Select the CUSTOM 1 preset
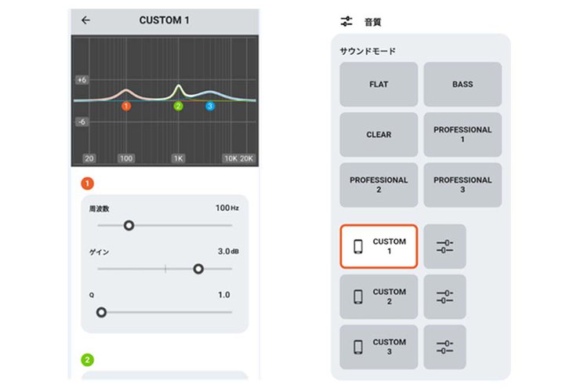This screenshot has height=392, width=588. (x=379, y=246)
